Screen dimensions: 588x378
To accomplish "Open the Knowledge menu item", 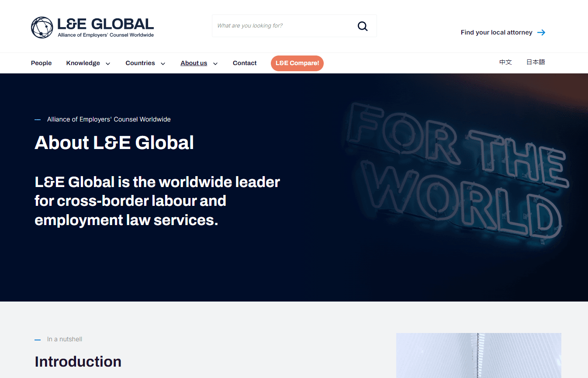I will point(83,63).
